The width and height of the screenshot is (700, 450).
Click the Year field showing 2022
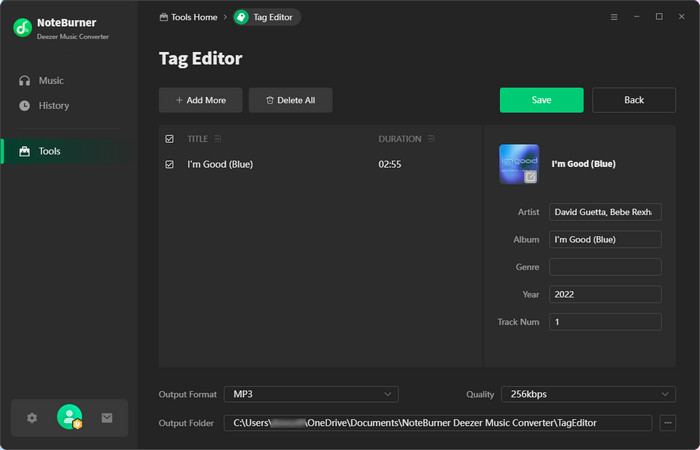(x=605, y=294)
